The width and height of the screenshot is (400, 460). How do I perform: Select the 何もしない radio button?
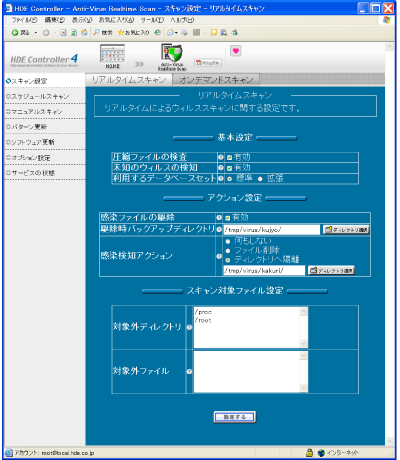tap(228, 241)
